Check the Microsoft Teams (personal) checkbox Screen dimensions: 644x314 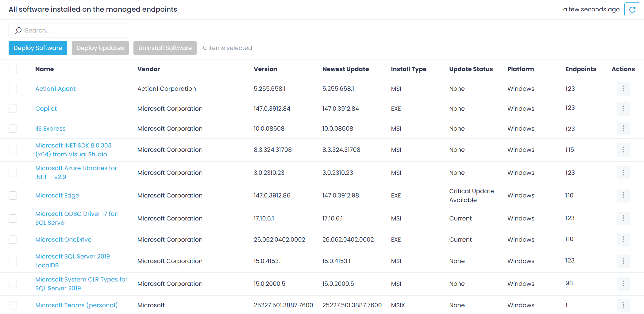click(x=13, y=305)
